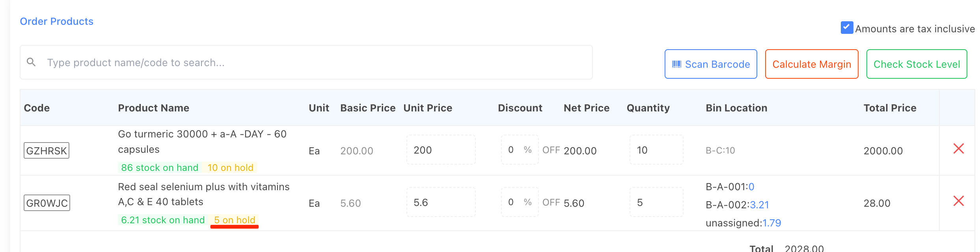The width and height of the screenshot is (980, 252).
Task: Open bin B-A-001 quantity link
Action: click(x=751, y=187)
